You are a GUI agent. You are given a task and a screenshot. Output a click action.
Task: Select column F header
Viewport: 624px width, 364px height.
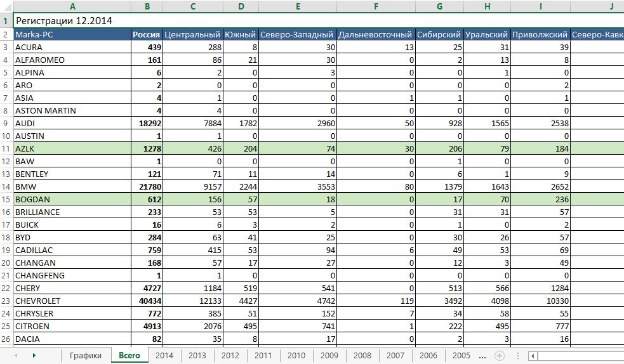pyautogui.click(x=376, y=7)
